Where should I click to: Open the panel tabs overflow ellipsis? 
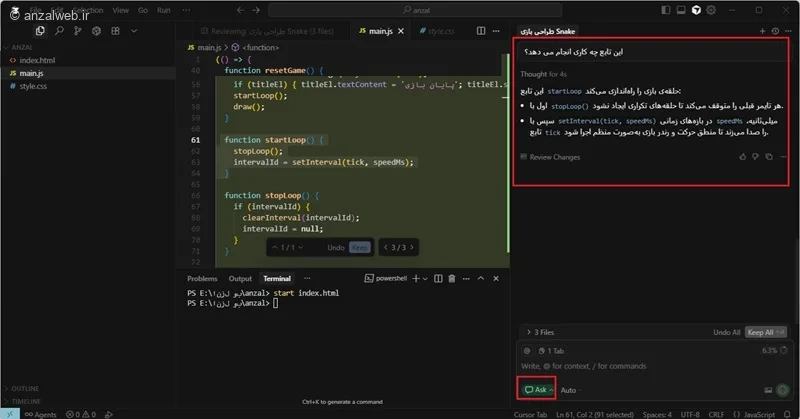pyautogui.click(x=307, y=279)
